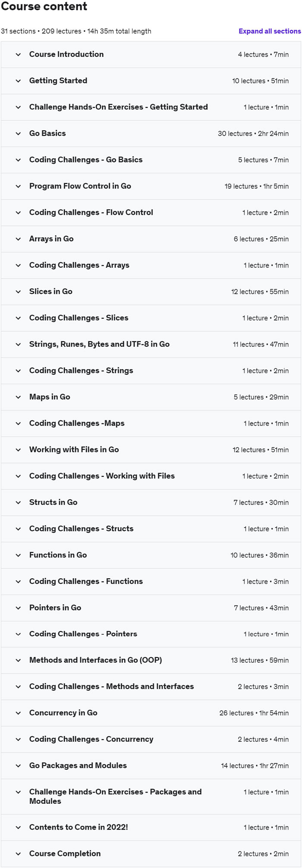
Task: Open Functions in Go section title
Action: (58, 555)
